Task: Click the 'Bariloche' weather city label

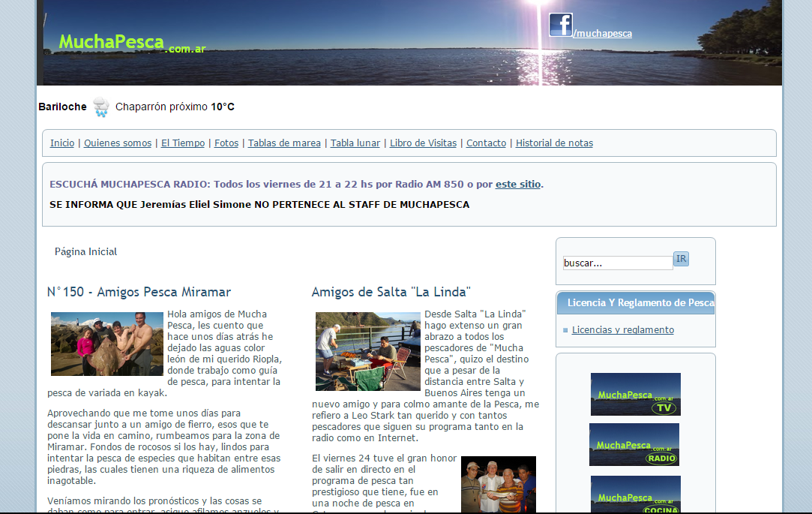Action: point(63,107)
